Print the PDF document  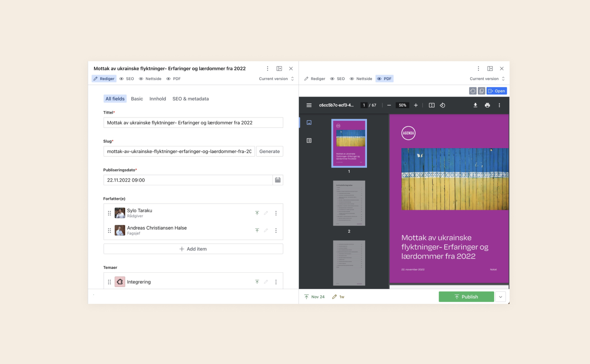click(487, 105)
